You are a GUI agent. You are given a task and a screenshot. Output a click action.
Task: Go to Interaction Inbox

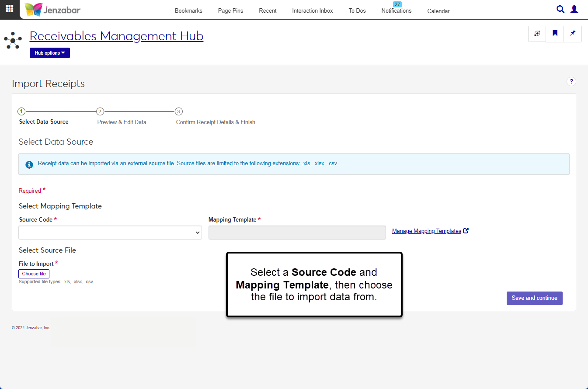(313, 11)
